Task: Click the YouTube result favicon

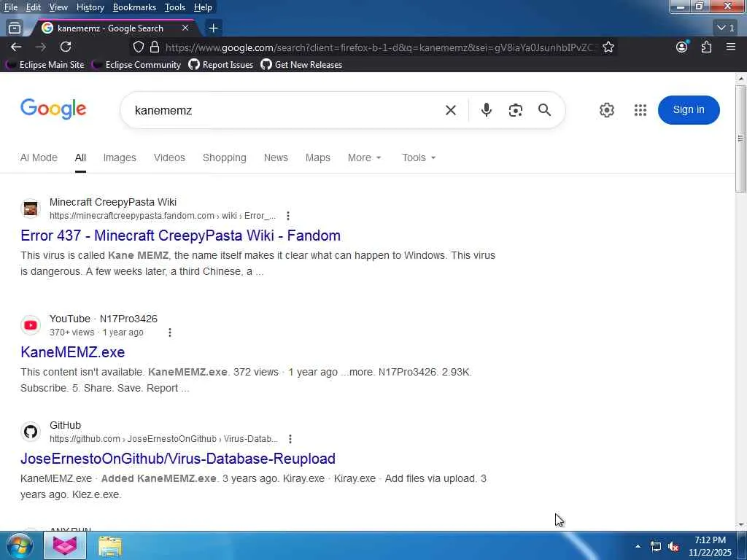Action: click(x=31, y=325)
